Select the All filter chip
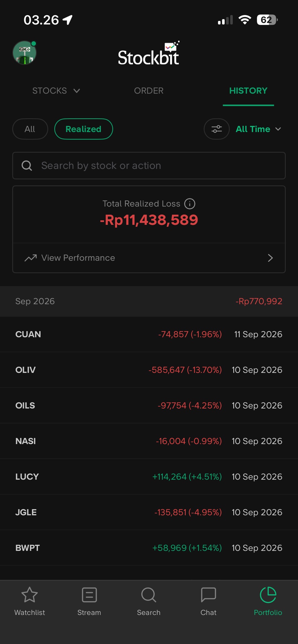The height and width of the screenshot is (644, 298). 30,129
